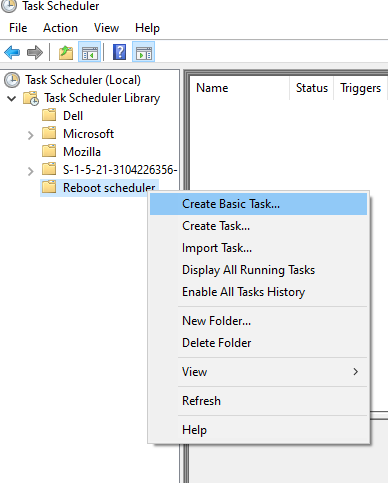Click the Dell folder icon
Viewport: 388px width, 483px height.
pos(49,115)
